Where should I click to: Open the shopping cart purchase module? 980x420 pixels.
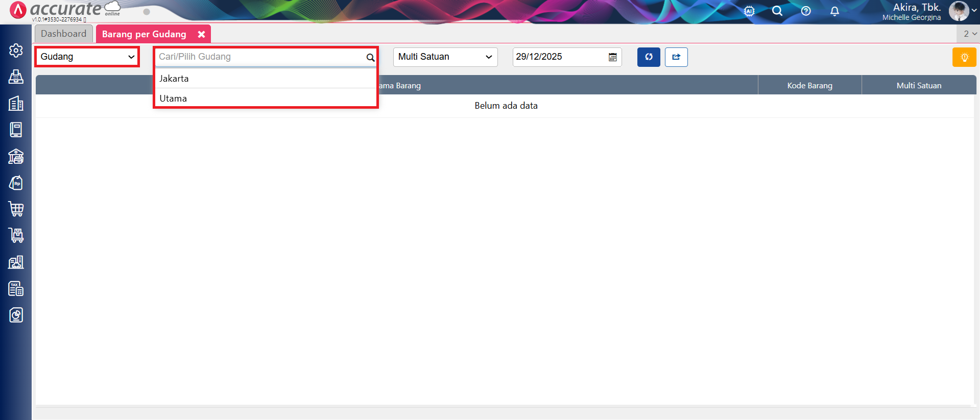[16, 209]
